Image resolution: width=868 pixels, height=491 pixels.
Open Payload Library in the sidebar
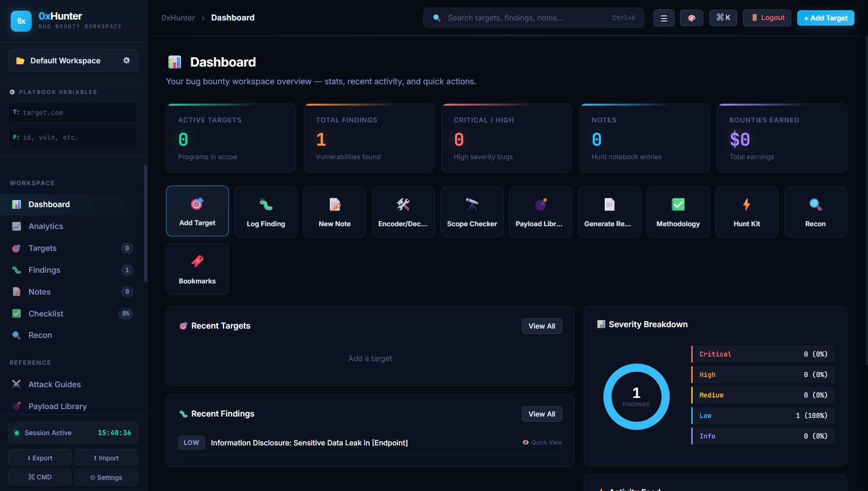click(x=73, y=406)
